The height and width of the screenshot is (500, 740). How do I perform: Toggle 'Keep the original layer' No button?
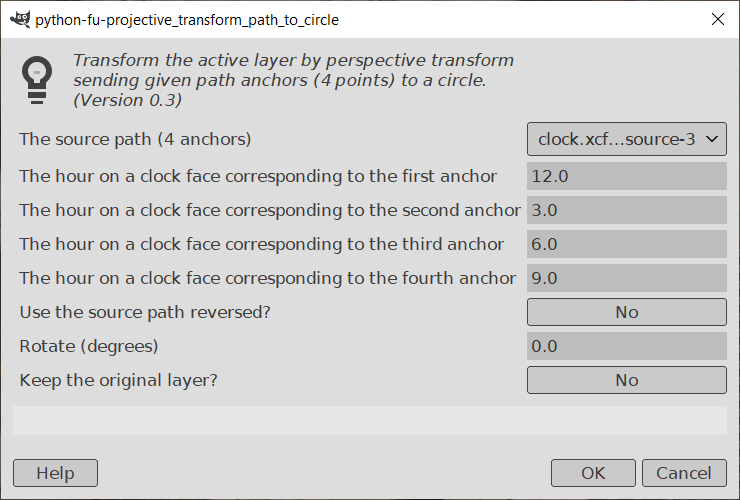click(x=626, y=380)
